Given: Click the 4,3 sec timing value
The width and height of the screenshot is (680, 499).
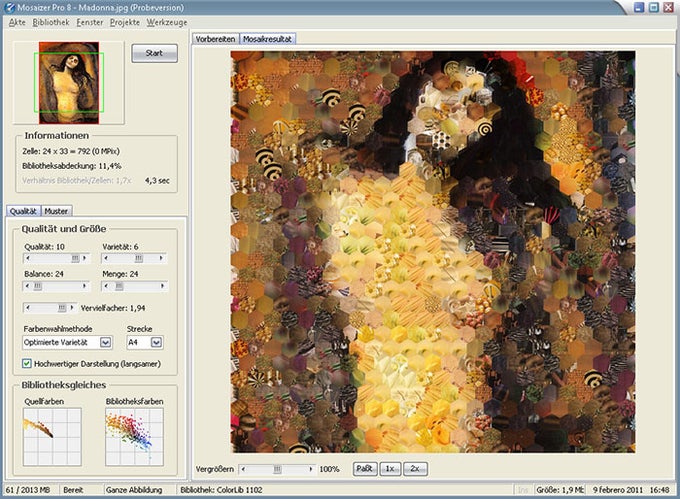Looking at the screenshot, I should tap(157, 181).
